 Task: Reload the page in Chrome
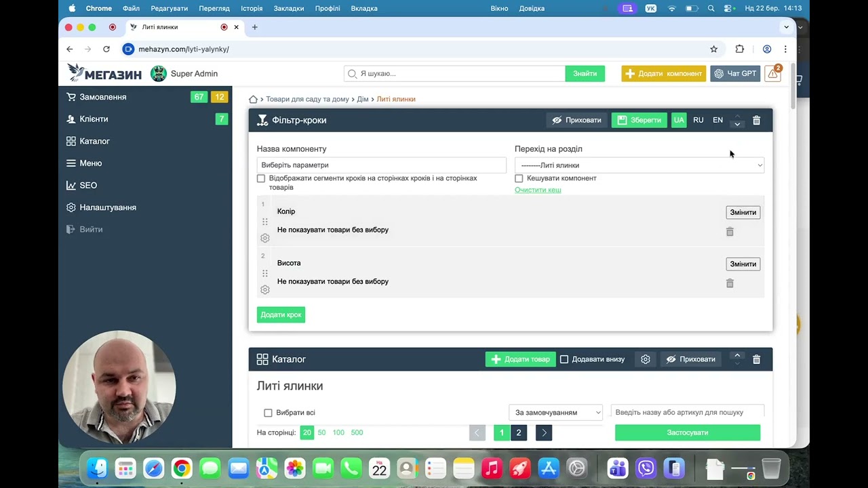[106, 49]
